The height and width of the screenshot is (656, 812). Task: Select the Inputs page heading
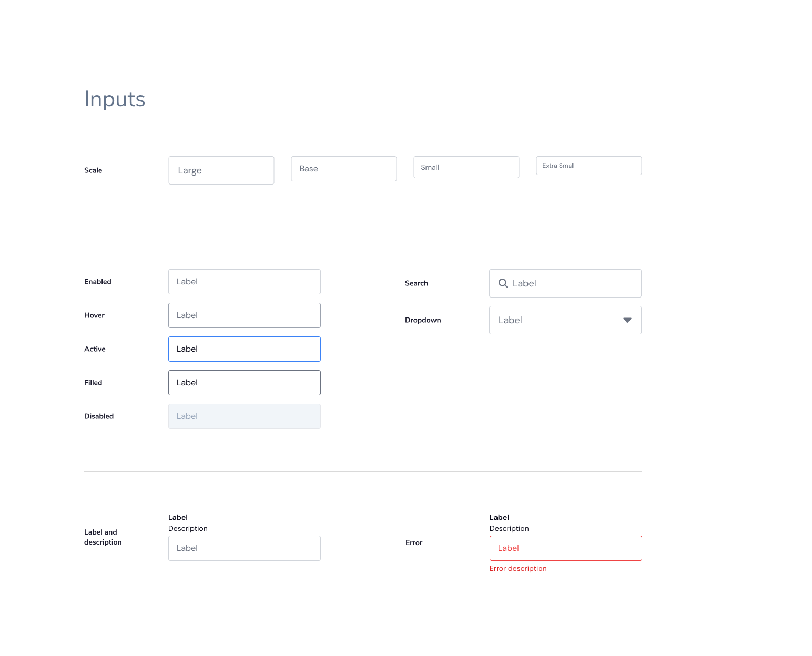point(115,99)
